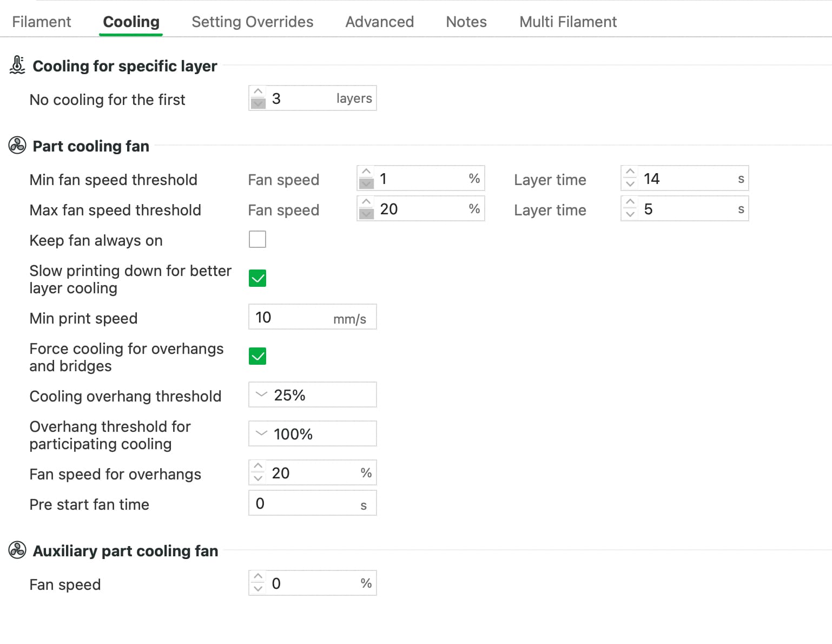Click the Max fan speed threshold label
Viewport: 832px width, 644px height.
point(115,210)
